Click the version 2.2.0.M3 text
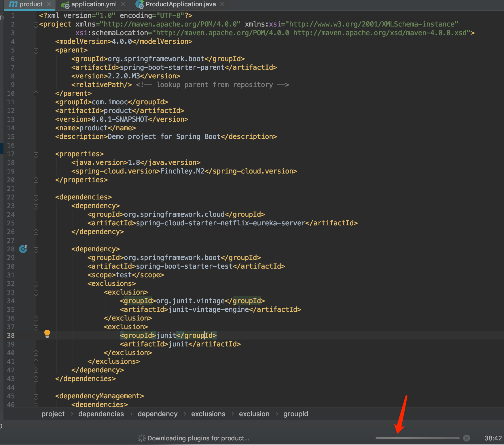This screenshot has height=445, width=504. [x=124, y=76]
